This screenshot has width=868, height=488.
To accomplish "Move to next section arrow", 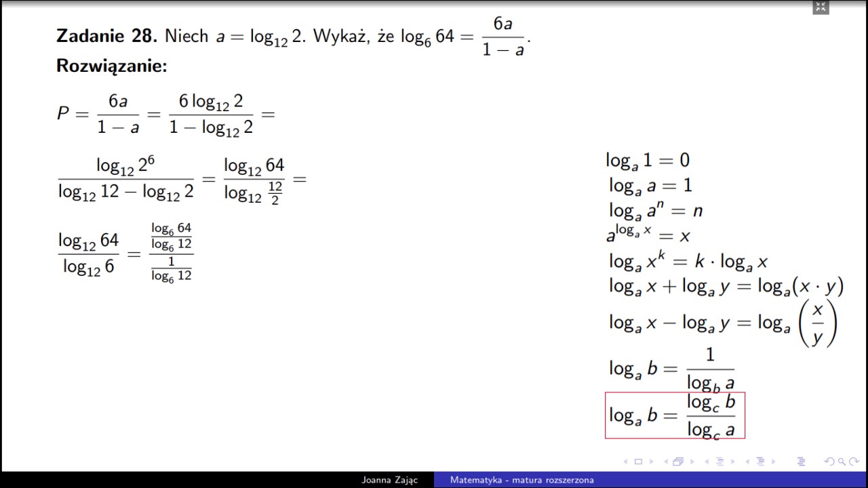I will 774,462.
